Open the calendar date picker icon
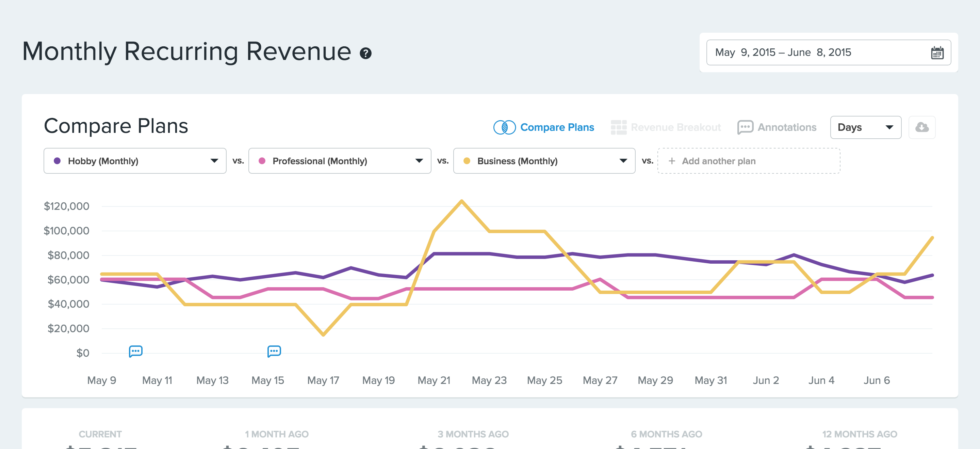 (x=937, y=52)
